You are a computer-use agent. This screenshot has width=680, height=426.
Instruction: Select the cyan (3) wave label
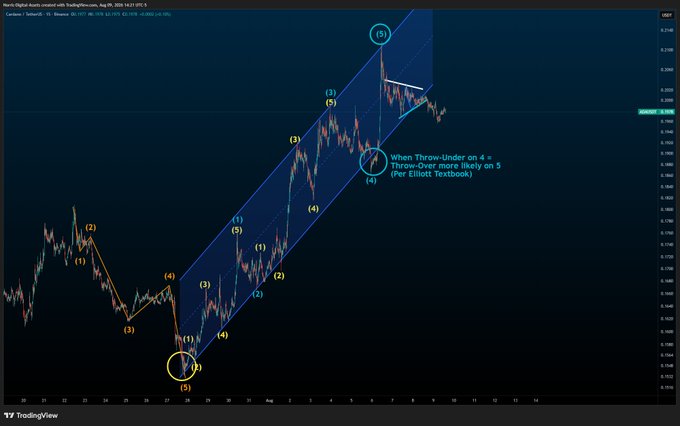click(x=330, y=92)
